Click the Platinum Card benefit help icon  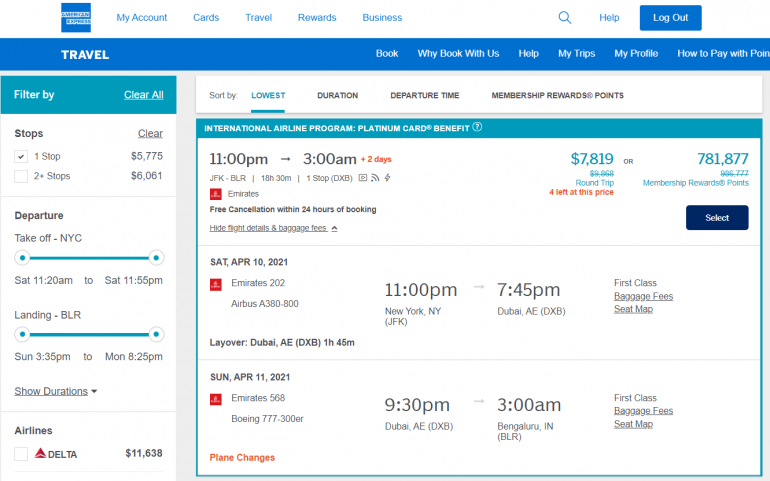point(477,127)
